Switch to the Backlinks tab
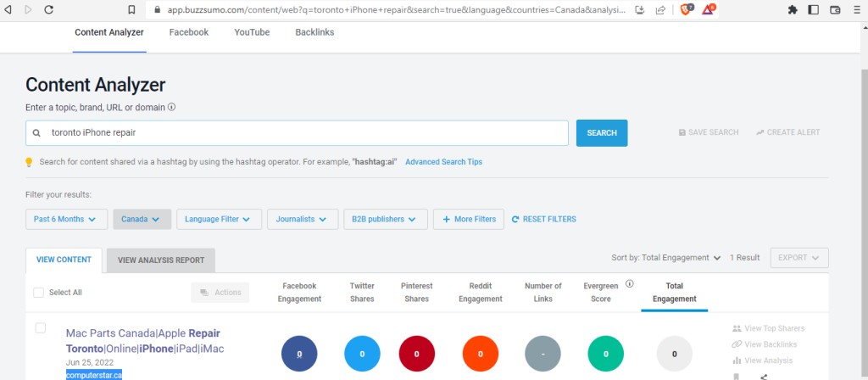 coord(314,32)
